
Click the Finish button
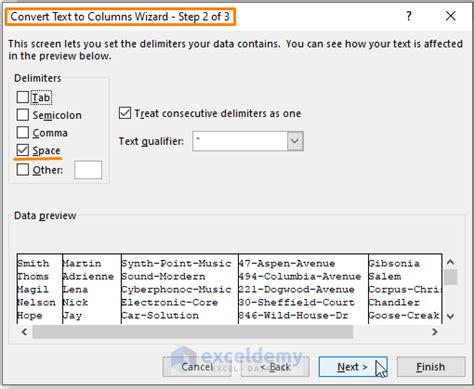(431, 367)
